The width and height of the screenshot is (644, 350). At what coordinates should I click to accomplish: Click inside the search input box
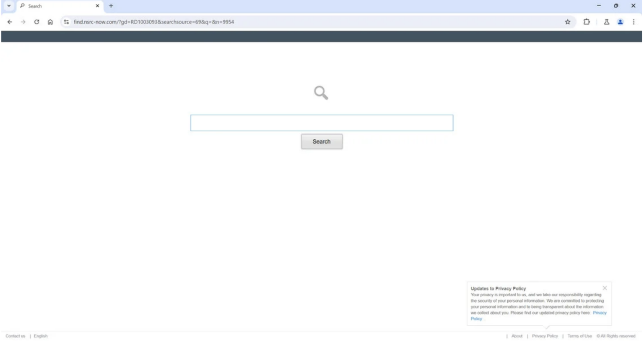(x=322, y=123)
